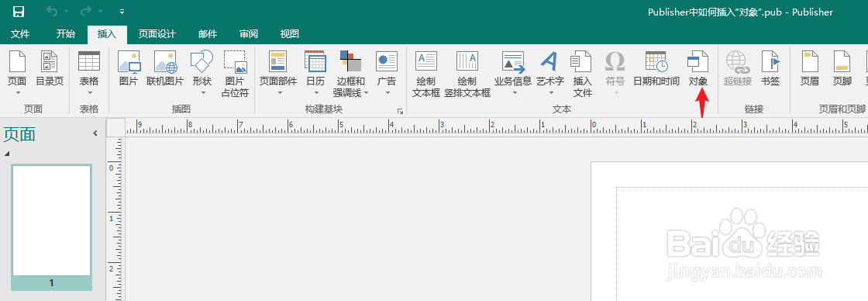Switch to the 页面设计 tab

click(x=157, y=34)
